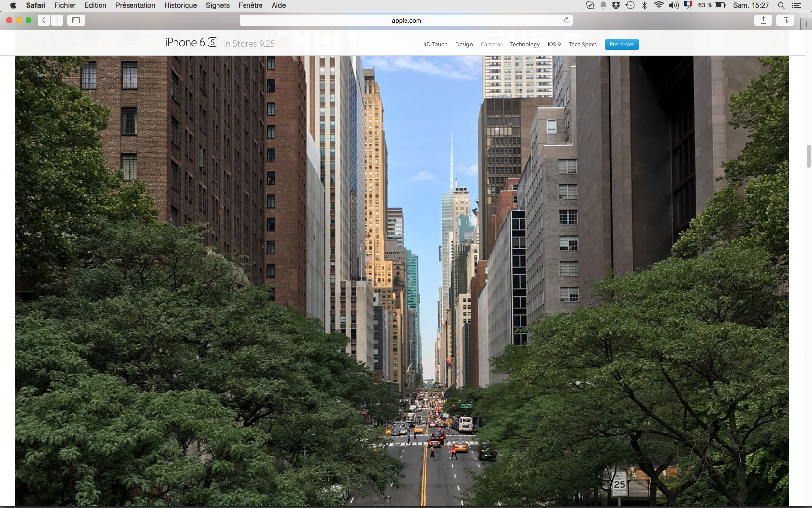The image size is (812, 508).
Task: Open the Historique menu
Action: pyautogui.click(x=181, y=5)
